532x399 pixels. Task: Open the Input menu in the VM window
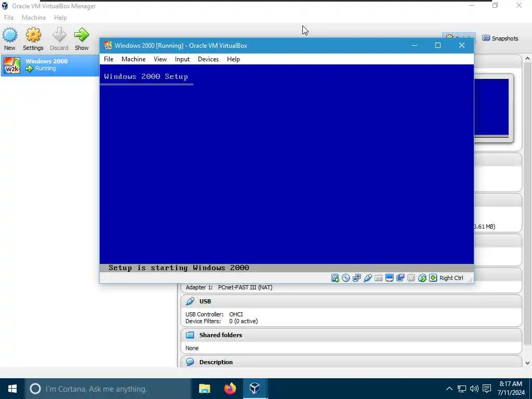(182, 59)
